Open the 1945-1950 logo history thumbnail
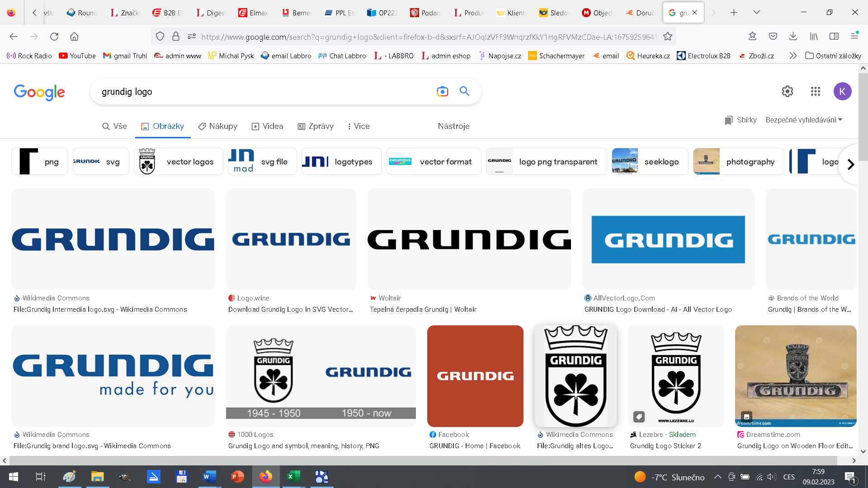The width and height of the screenshot is (868, 488). pyautogui.click(x=321, y=376)
